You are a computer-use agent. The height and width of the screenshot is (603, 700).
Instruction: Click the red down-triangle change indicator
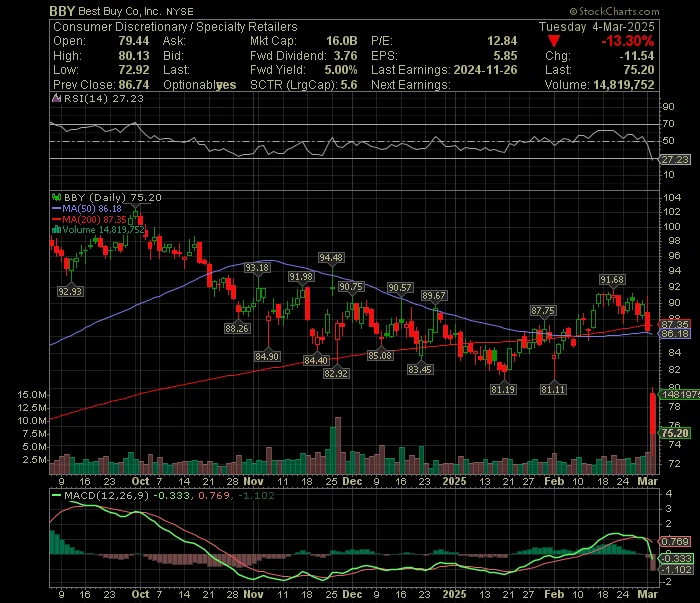(x=554, y=42)
